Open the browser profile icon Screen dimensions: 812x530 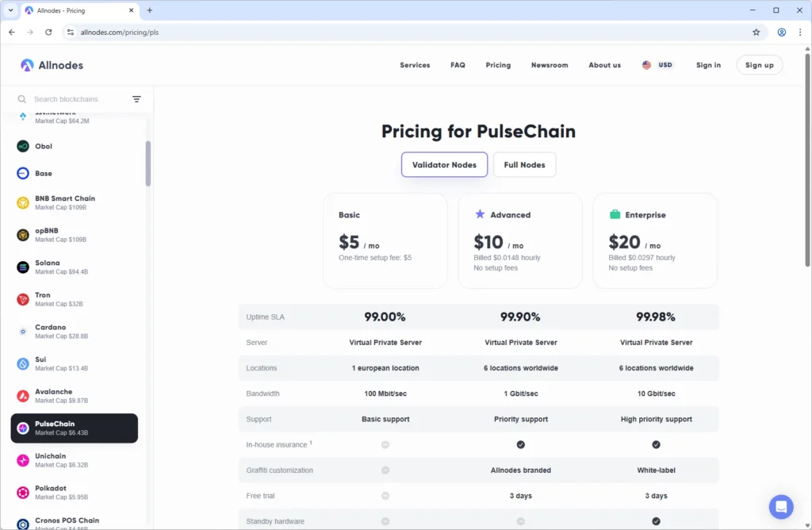781,32
